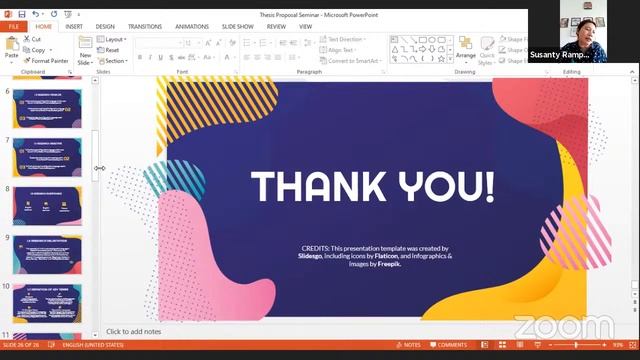Select the Oval shape in gallery
The image size is (640, 360).
pos(432,40)
